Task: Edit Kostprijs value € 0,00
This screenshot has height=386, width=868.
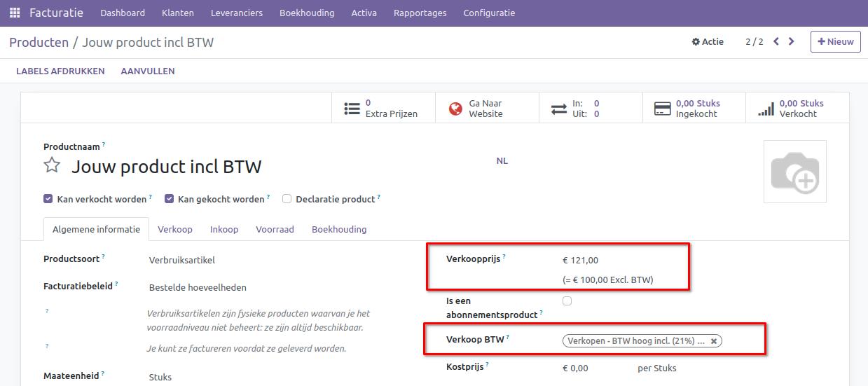Action: pyautogui.click(x=575, y=368)
